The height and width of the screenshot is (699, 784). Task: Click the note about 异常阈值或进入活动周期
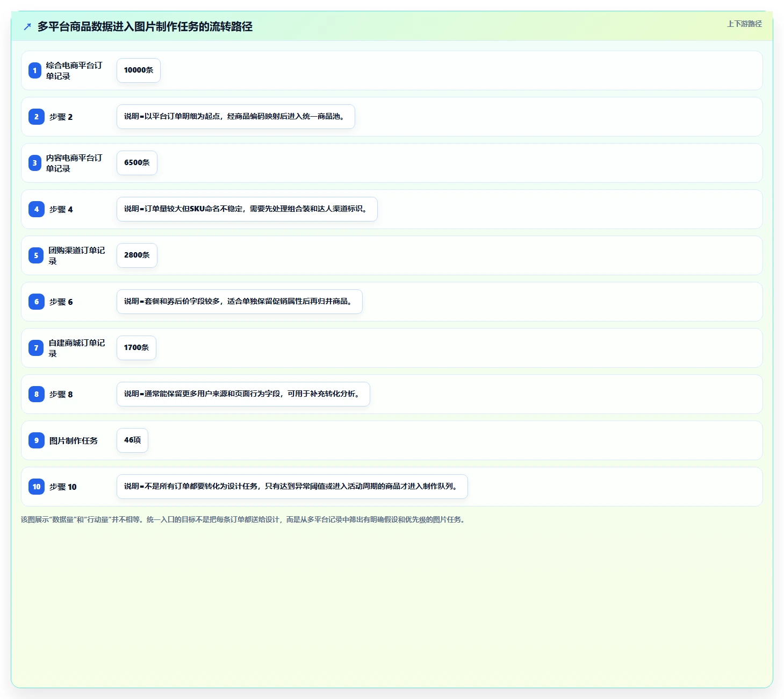click(x=292, y=487)
